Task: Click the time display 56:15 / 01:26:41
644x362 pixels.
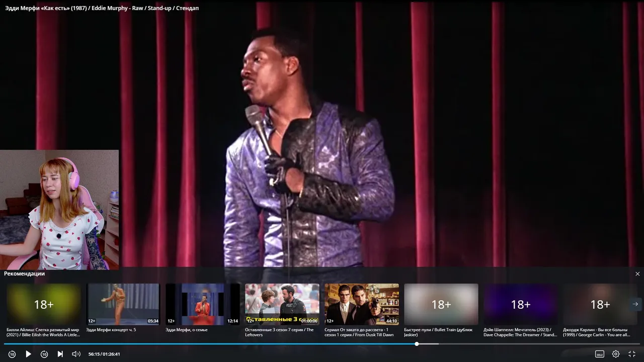Action: pyautogui.click(x=104, y=354)
